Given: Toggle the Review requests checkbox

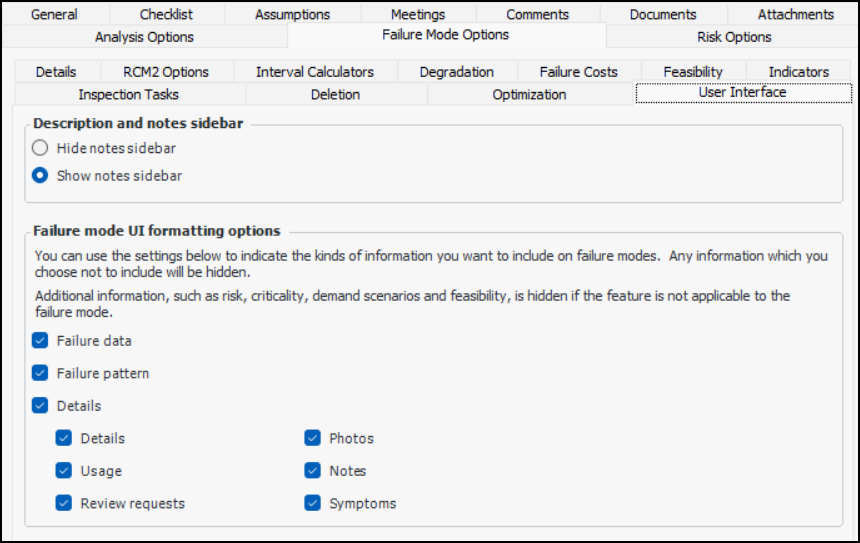Looking at the screenshot, I should [64, 503].
